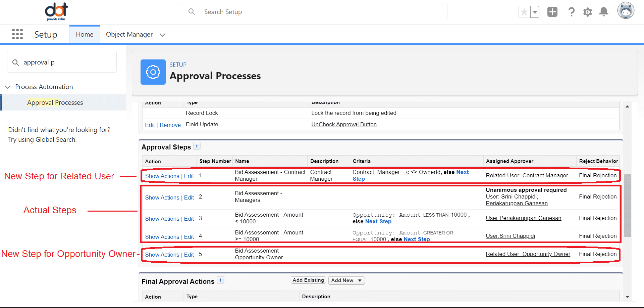Image resolution: width=644 pixels, height=308 pixels.
Task: Switch to the Object Manager tab
Action: (x=129, y=34)
